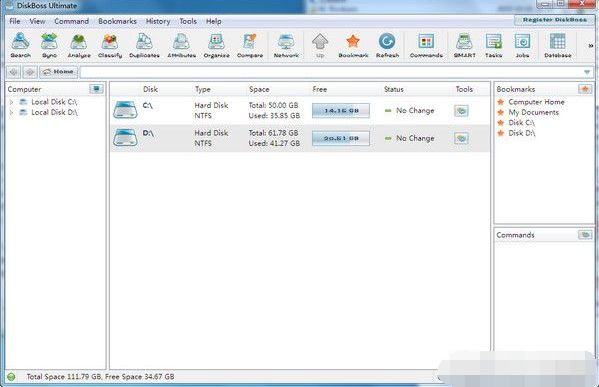599x387 pixels.
Task: Open the Analyze disk tool
Action: 79,45
